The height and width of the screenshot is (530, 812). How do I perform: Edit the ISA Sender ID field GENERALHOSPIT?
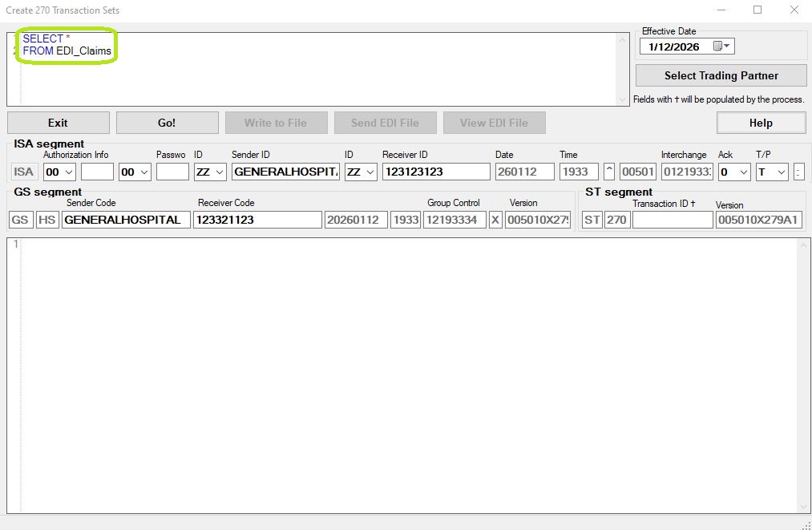[x=285, y=172]
